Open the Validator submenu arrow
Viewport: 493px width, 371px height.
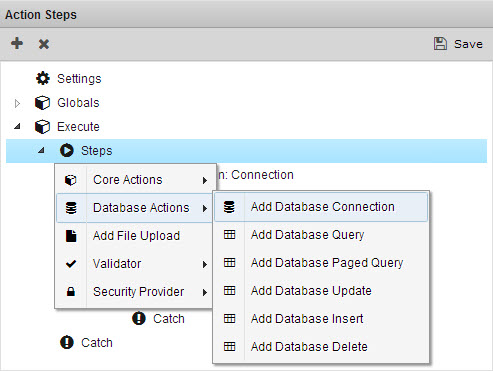(205, 264)
